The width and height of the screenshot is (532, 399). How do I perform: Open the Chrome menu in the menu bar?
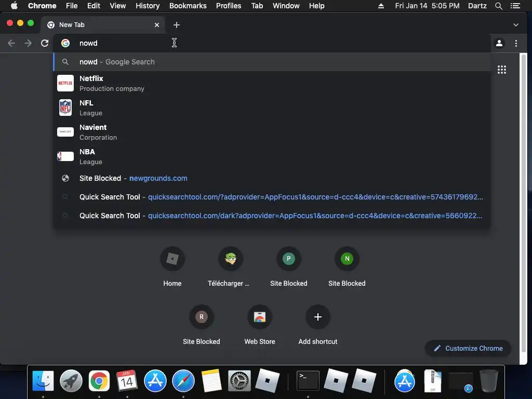(x=42, y=6)
